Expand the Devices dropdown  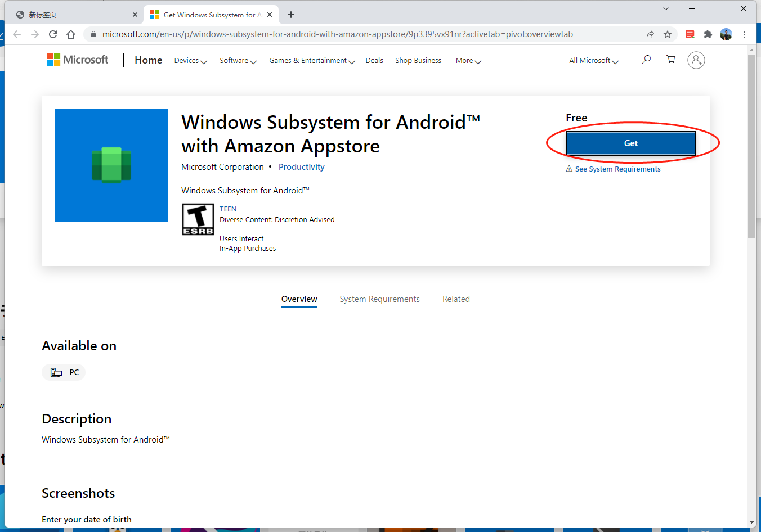(x=190, y=61)
